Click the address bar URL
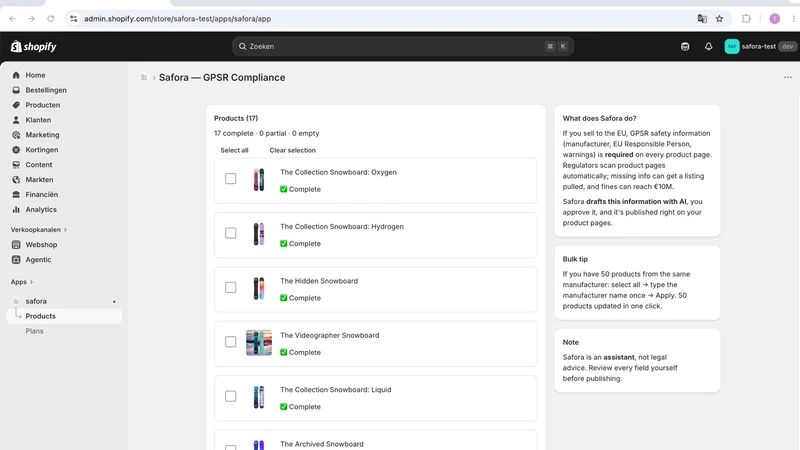This screenshot has width=800, height=450. 178,19
